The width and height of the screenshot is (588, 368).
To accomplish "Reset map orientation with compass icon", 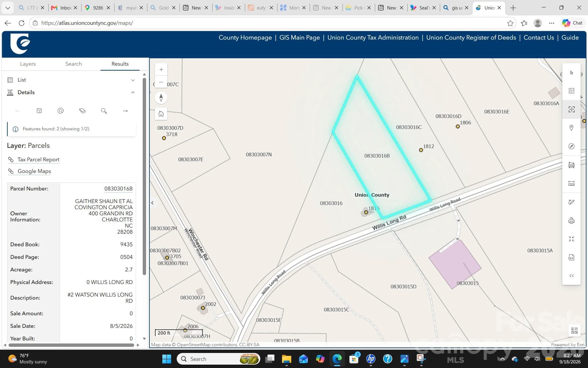I will (x=161, y=98).
